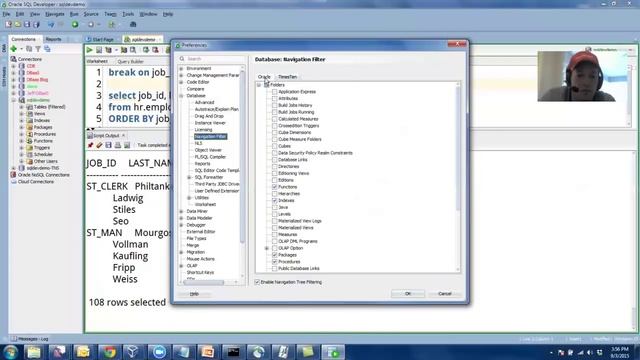Uncheck the Functions checkbox
This screenshot has width=640, height=360.
click(275, 187)
